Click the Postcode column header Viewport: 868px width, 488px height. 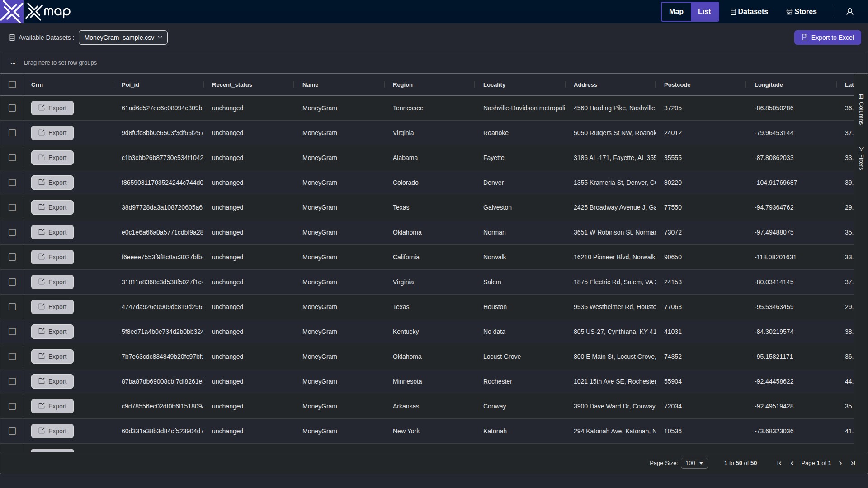click(677, 84)
